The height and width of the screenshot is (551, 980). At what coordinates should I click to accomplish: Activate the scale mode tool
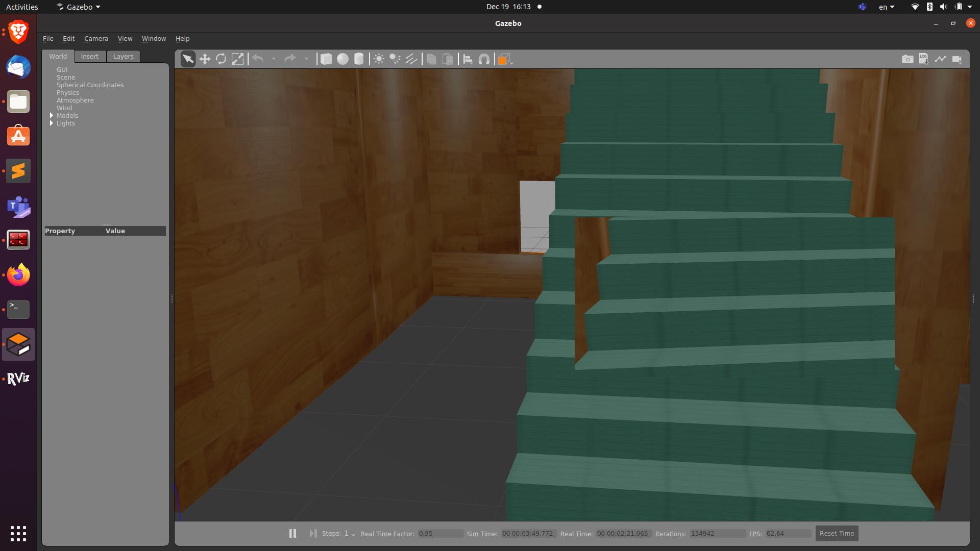coord(237,59)
